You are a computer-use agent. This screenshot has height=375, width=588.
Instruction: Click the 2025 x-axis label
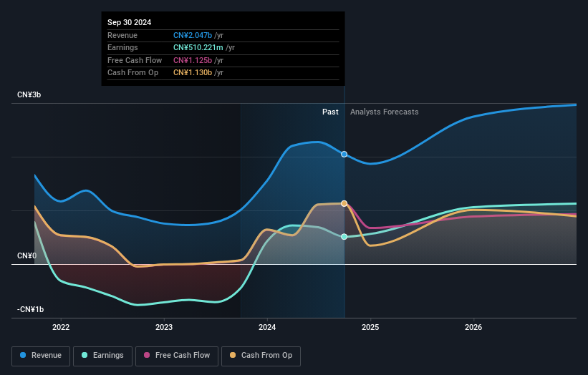point(370,327)
